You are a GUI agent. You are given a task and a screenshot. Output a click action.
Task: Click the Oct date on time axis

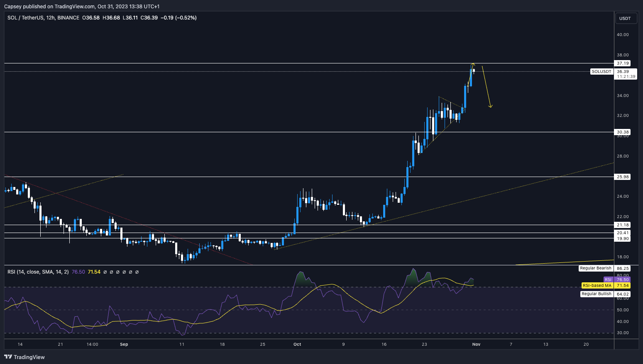pos(297,344)
